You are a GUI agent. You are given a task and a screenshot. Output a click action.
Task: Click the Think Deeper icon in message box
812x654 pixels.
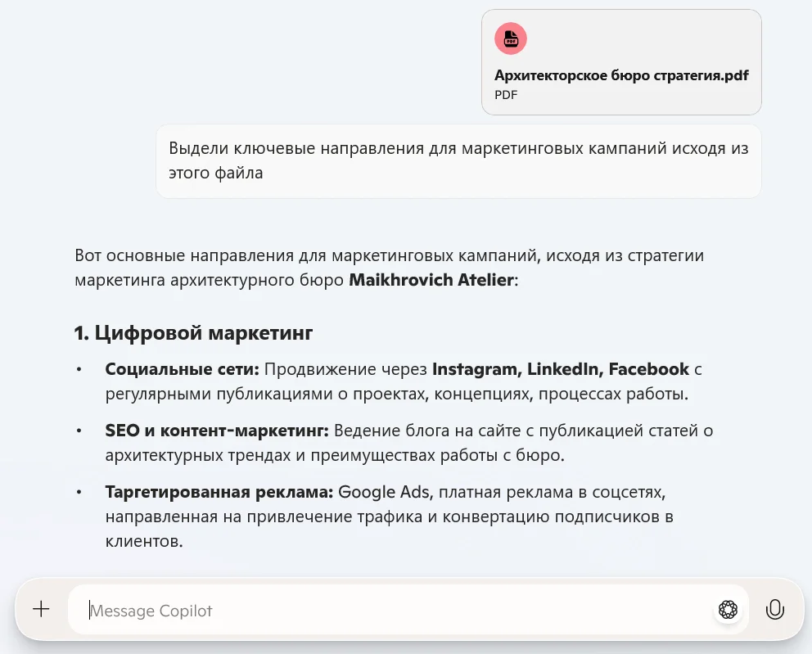(x=728, y=609)
